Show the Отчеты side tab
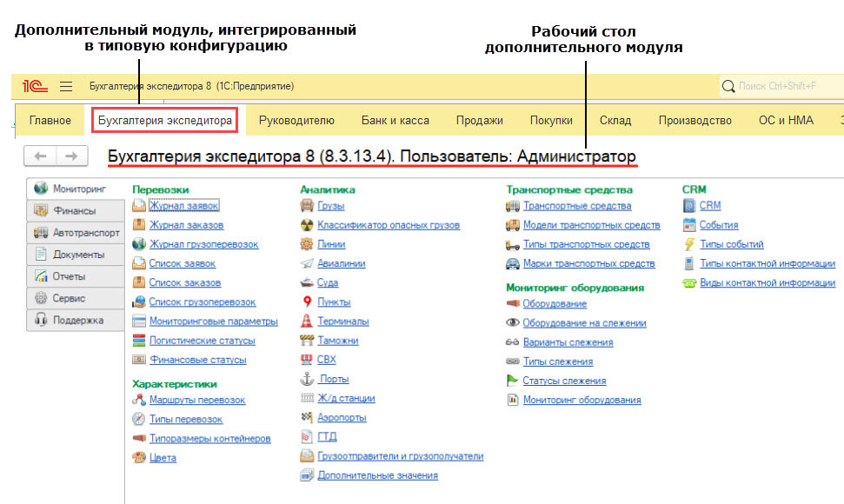Viewport: 844px width, 504px height. coord(76,276)
